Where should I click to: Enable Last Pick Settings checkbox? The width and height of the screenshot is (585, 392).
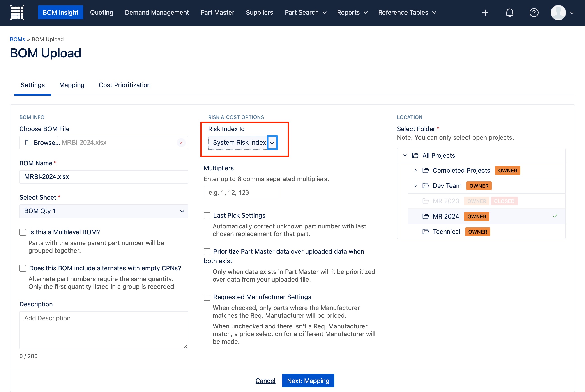point(207,216)
